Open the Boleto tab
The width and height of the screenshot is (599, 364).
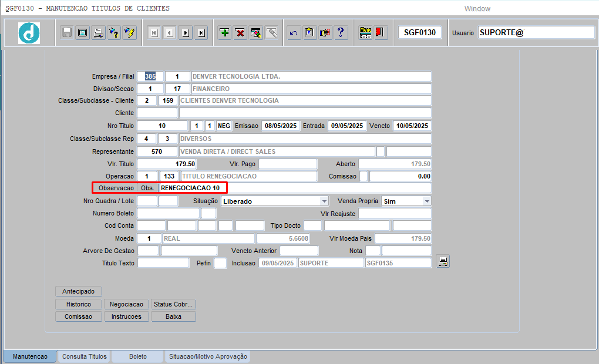click(x=138, y=356)
